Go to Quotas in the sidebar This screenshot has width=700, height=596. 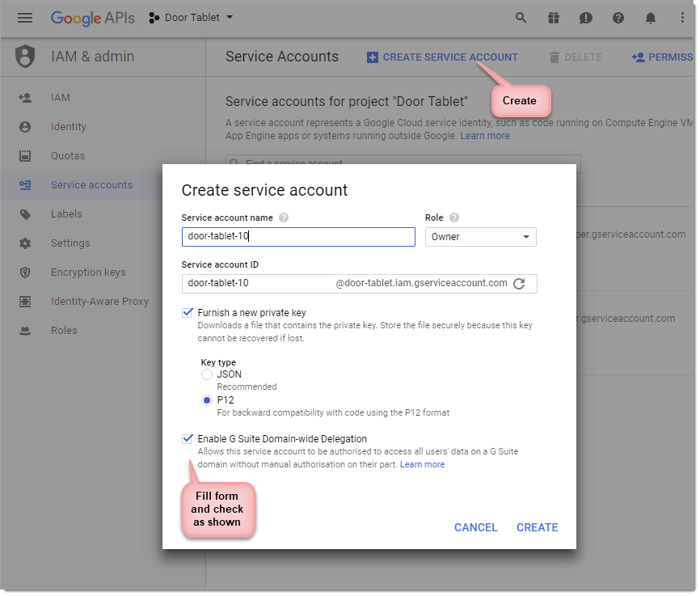[68, 156]
